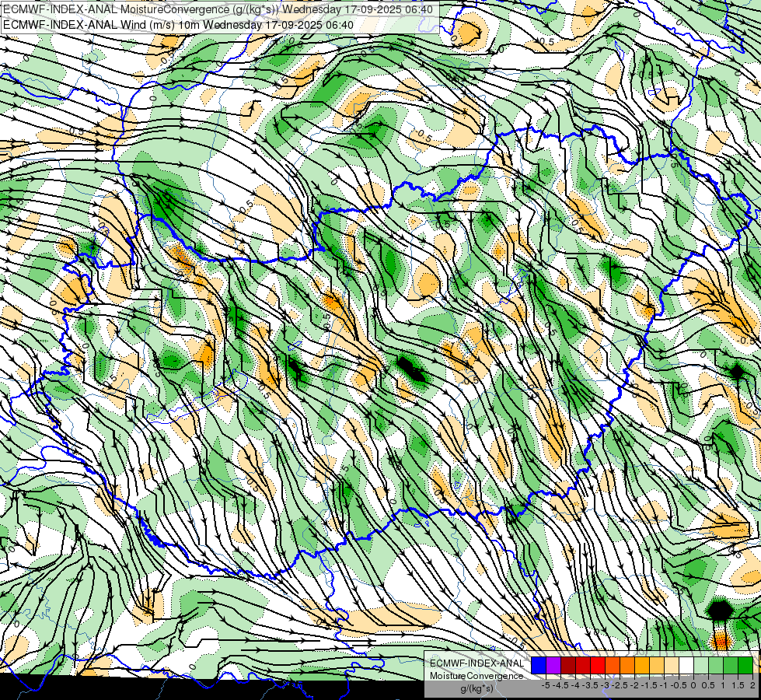Select legend swatch between -1 and -0.5

pos(672,666)
